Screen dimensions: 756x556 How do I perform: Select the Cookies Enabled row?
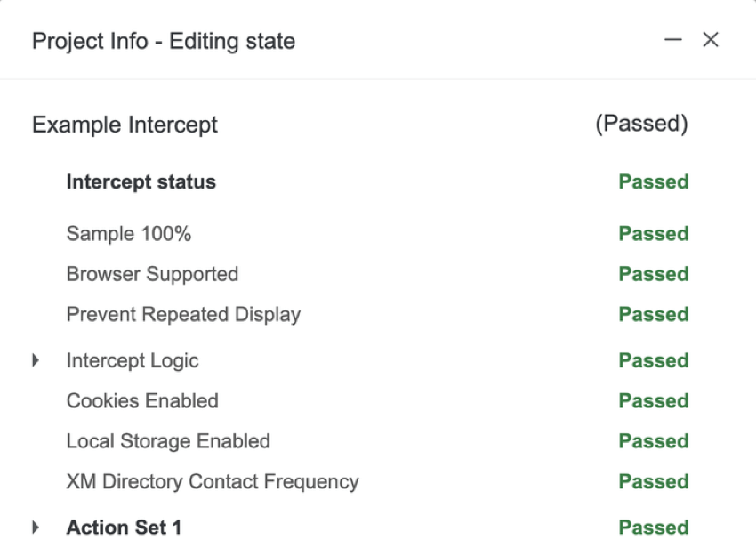142,400
